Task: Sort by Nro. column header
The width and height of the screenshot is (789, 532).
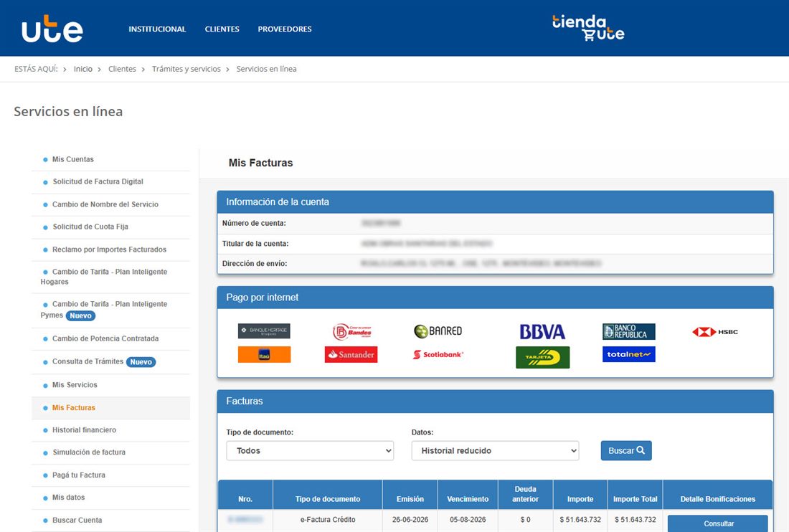Action: click(x=245, y=494)
